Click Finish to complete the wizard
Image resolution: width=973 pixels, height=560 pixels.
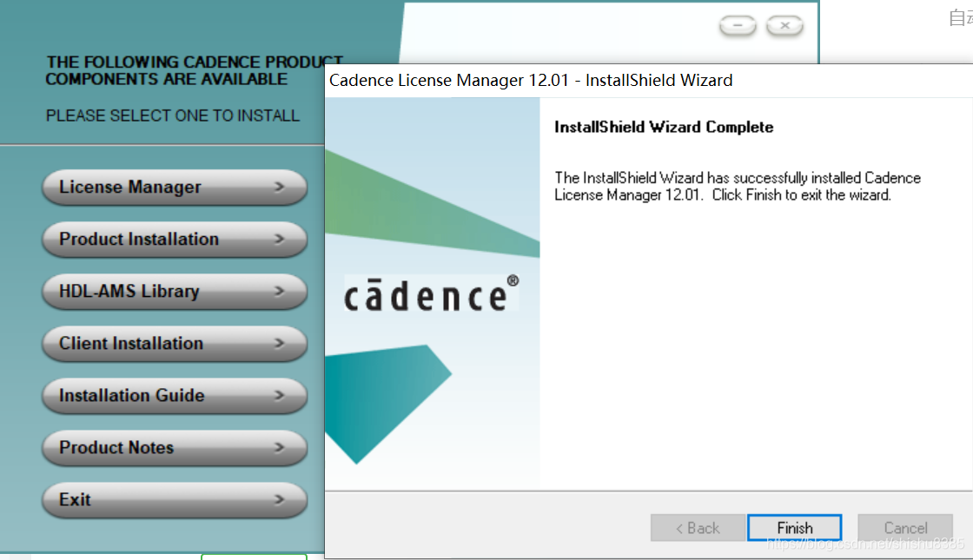pyautogui.click(x=794, y=527)
